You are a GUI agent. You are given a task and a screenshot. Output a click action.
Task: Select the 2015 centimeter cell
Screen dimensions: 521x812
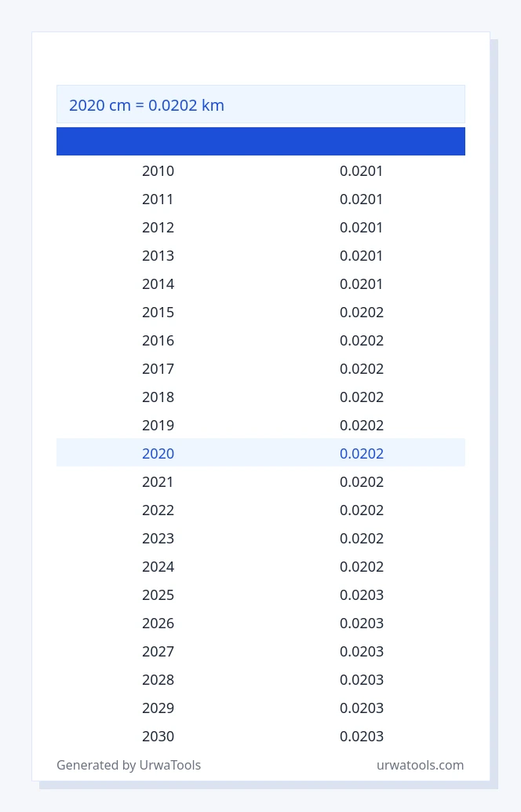158,313
